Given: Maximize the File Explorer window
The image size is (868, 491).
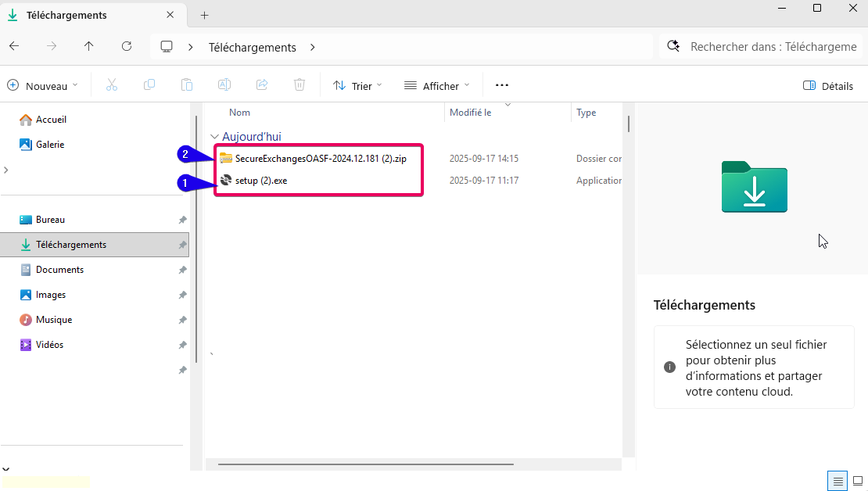Looking at the screenshot, I should click(x=817, y=9).
